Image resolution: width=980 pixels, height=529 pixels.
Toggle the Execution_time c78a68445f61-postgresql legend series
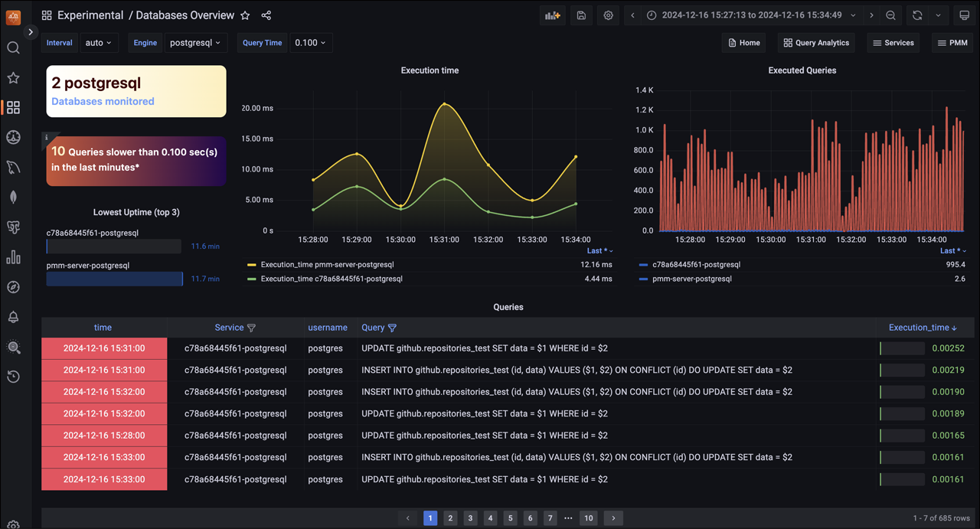pyautogui.click(x=331, y=279)
